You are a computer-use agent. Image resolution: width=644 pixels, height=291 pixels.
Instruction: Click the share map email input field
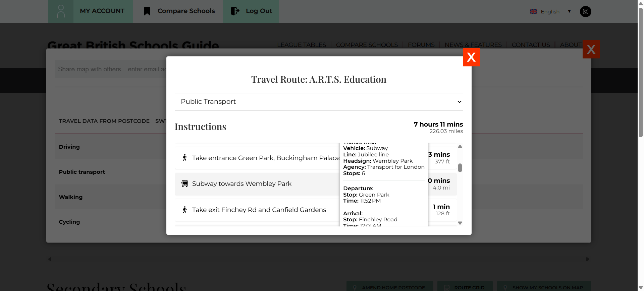point(111,69)
